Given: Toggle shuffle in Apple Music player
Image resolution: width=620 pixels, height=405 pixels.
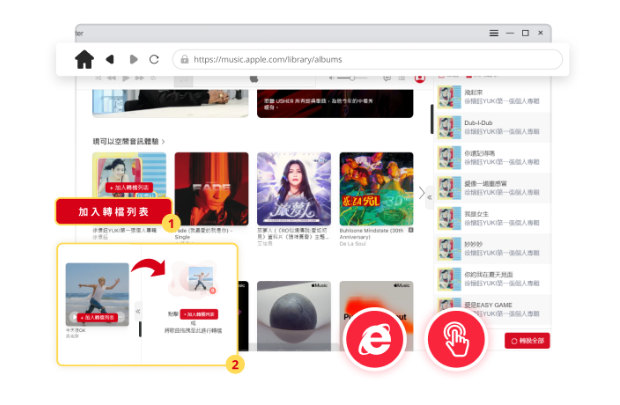Looking at the screenshot, I should [98, 78].
